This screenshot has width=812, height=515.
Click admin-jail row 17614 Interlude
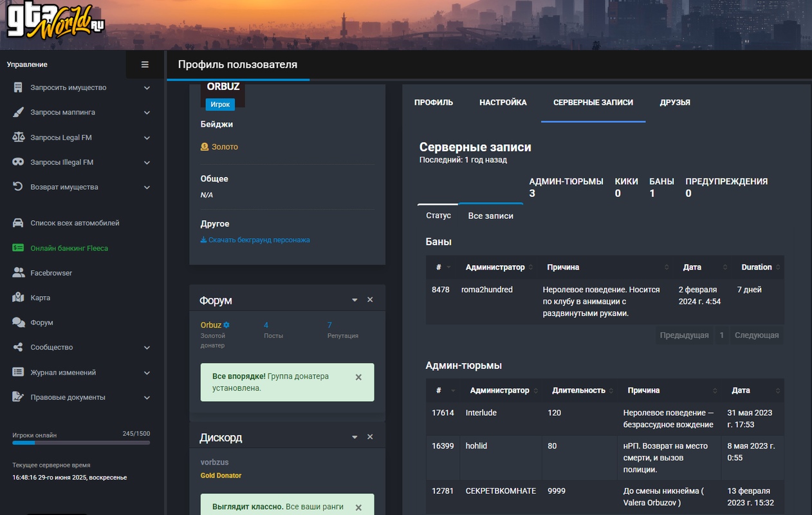tap(605, 418)
